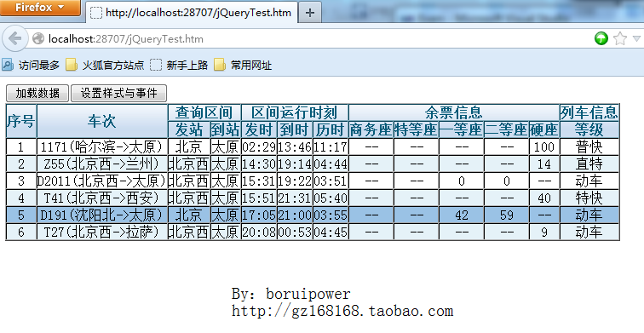This screenshot has width=644, height=333.
Task: Open the 访问最多 bookmark
Action: click(31, 65)
